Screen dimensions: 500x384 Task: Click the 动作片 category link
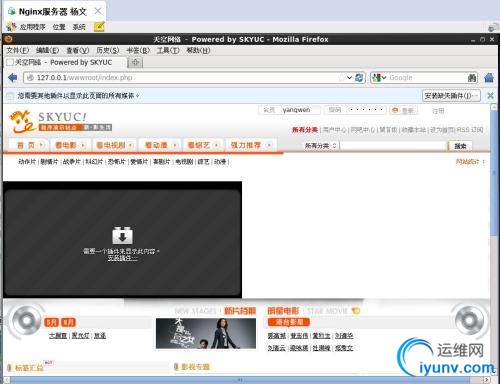click(x=27, y=162)
